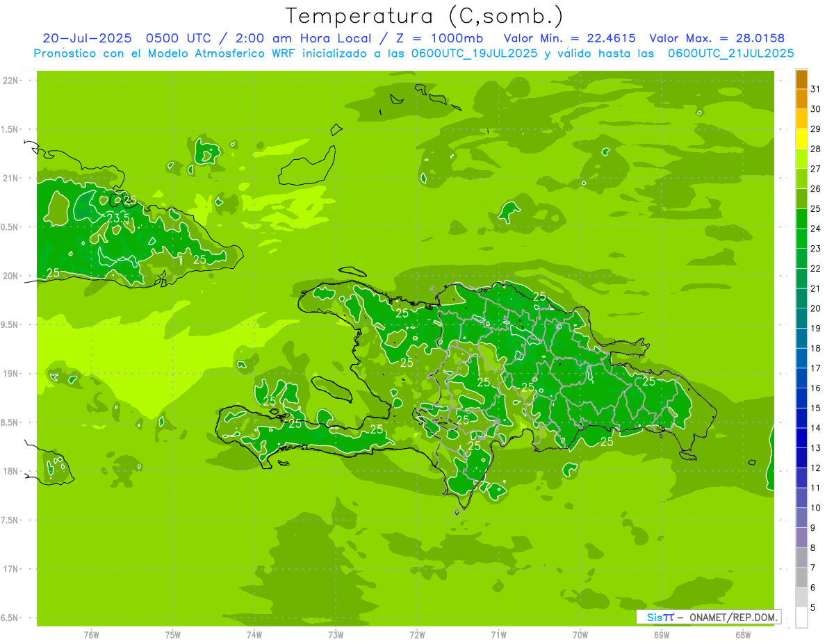This screenshot has width=834, height=644.
Task: Click the "22N" latitude axis label
Action: pyautogui.click(x=11, y=81)
